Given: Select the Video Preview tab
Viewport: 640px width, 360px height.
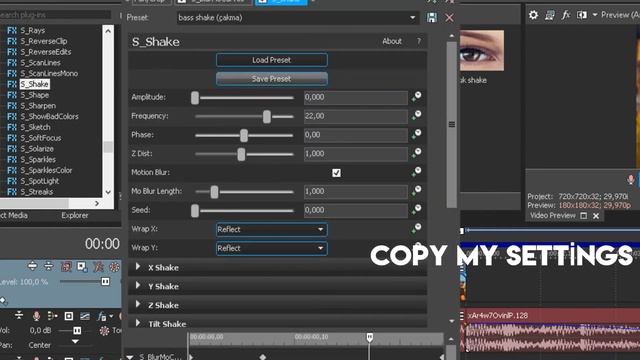Looking at the screenshot, I should pyautogui.click(x=553, y=216).
